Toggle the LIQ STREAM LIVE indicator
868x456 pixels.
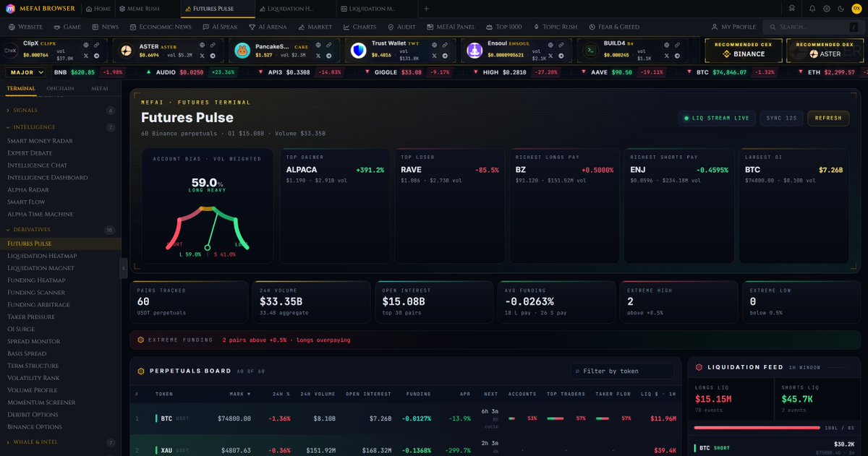click(x=716, y=118)
